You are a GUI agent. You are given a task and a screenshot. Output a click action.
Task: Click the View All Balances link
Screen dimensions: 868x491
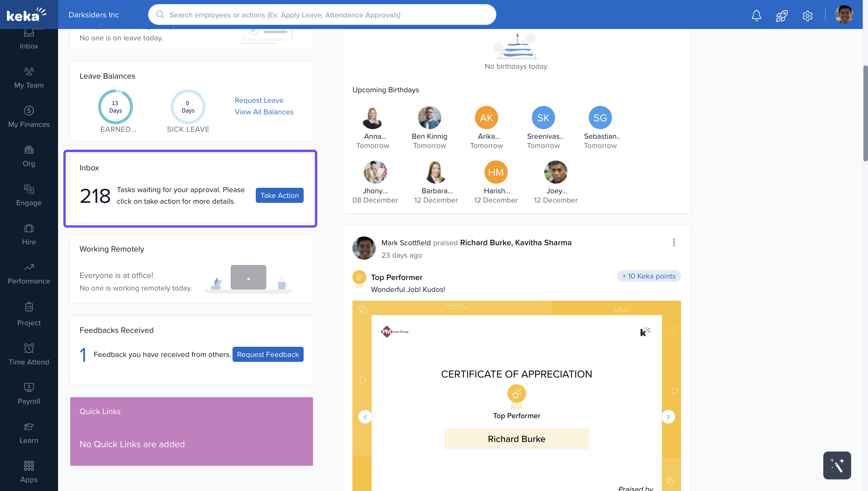pyautogui.click(x=264, y=112)
